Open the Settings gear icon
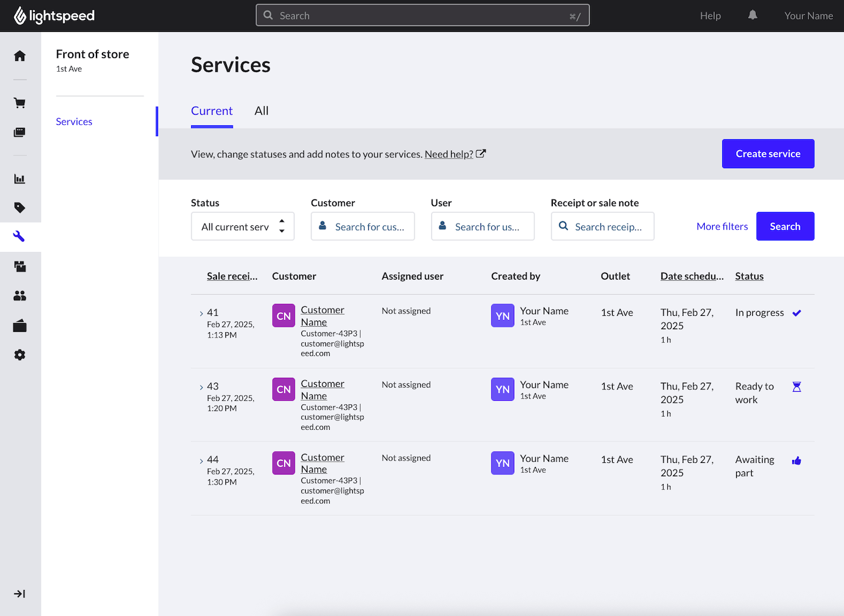The width and height of the screenshot is (844, 616). pyautogui.click(x=19, y=354)
